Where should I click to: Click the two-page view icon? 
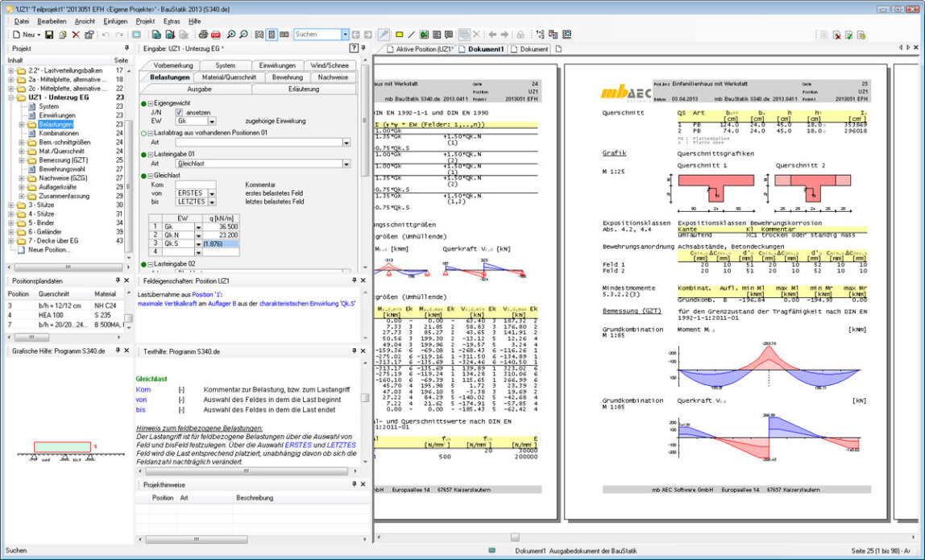click(284, 35)
